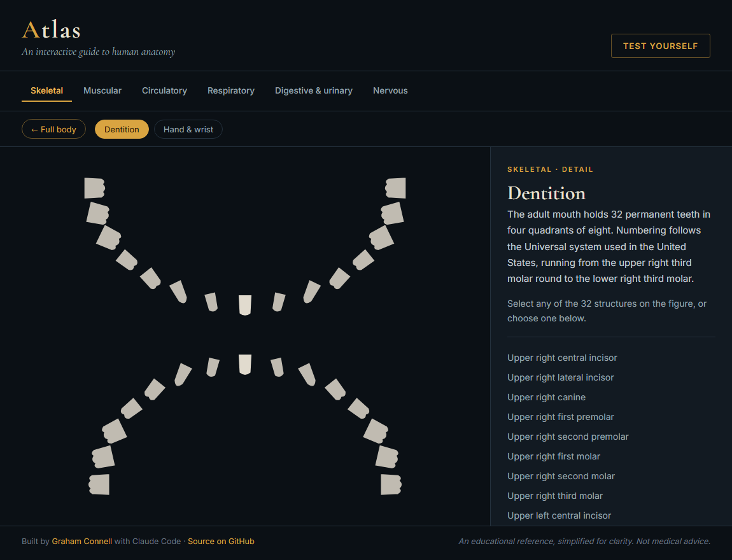Pick Upper right second premolar entry
The image size is (732, 560).
point(568,437)
